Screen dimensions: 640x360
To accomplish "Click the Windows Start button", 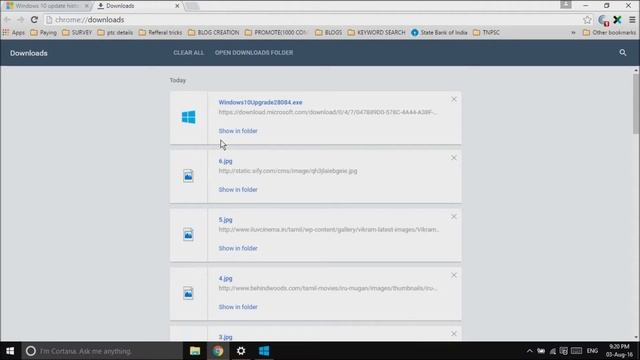I will [x=10, y=351].
